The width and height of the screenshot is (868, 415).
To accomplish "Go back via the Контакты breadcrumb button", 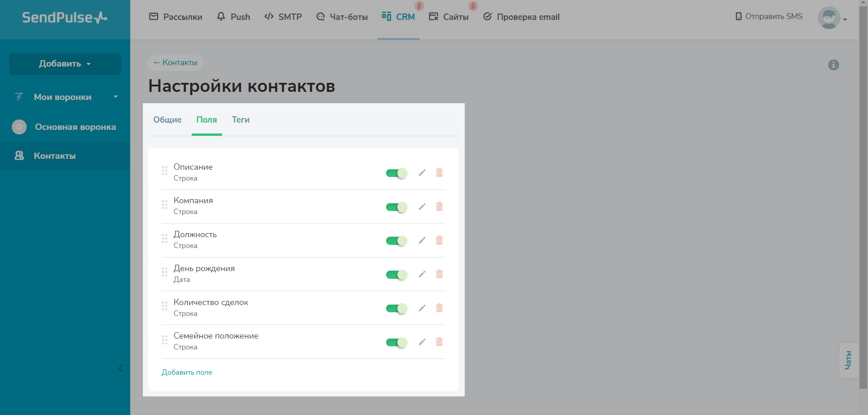I will click(175, 63).
